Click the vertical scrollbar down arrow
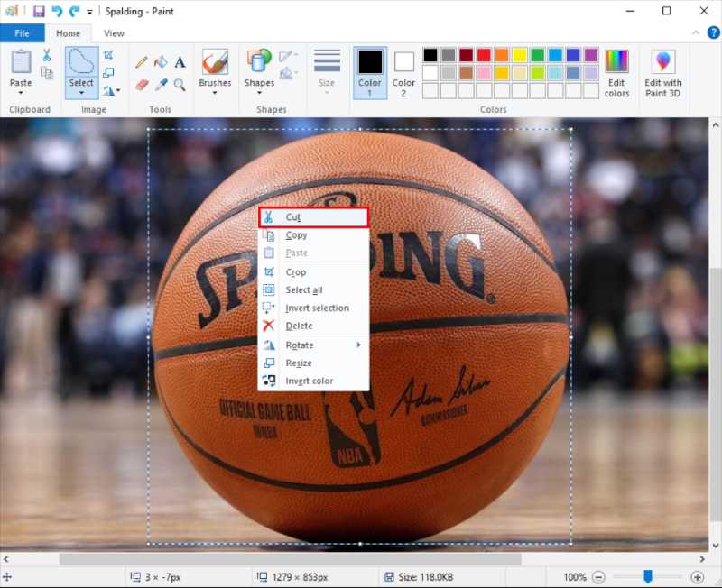Screen dimensions: 722x588 coord(715,546)
